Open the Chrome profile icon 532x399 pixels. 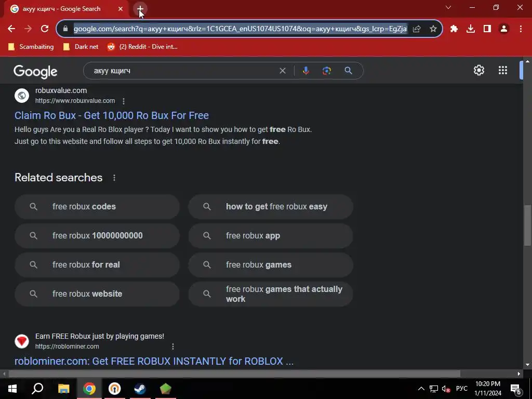coord(504,29)
